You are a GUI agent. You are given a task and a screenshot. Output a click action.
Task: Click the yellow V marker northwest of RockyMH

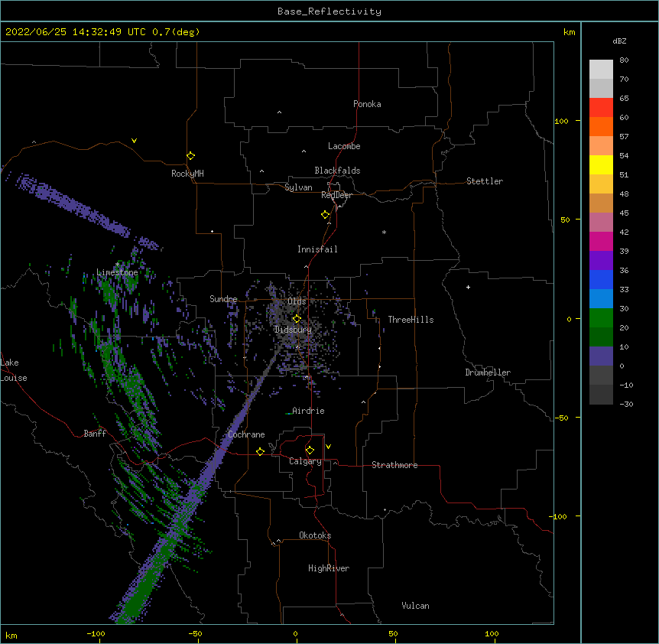click(134, 141)
